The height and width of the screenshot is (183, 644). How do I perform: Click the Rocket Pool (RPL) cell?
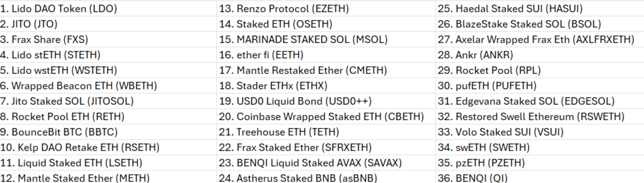(489, 70)
